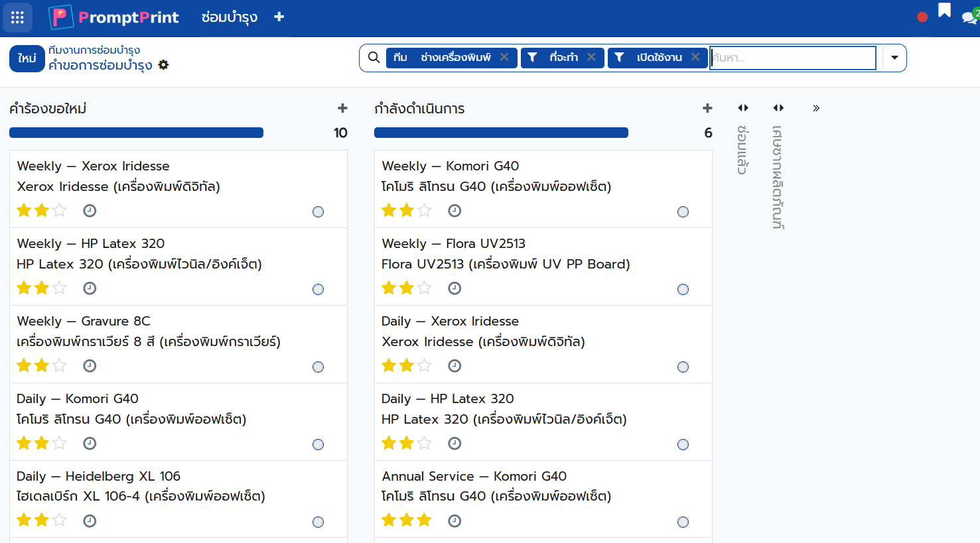Open the chat conversations icon
Image resolution: width=980 pixels, height=543 pixels.
[970, 17]
